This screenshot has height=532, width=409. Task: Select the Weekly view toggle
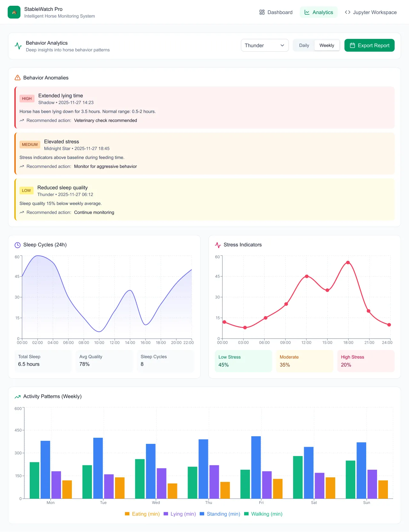(327, 45)
